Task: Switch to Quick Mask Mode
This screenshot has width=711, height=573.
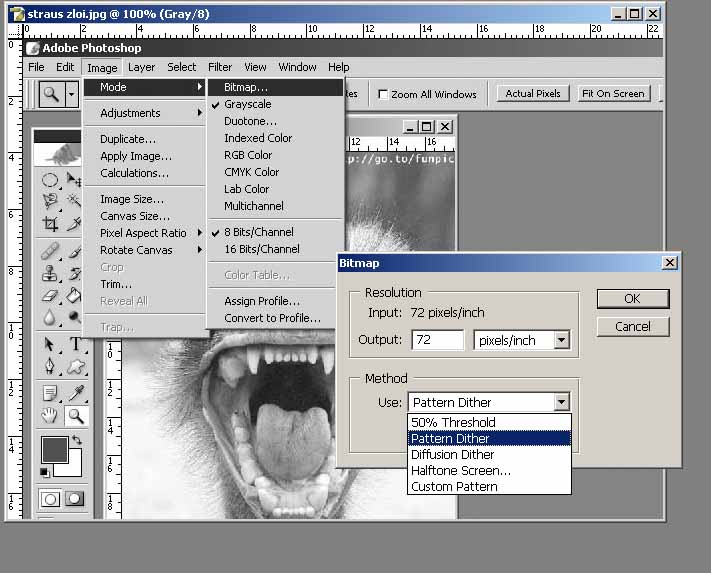Action: [74, 499]
